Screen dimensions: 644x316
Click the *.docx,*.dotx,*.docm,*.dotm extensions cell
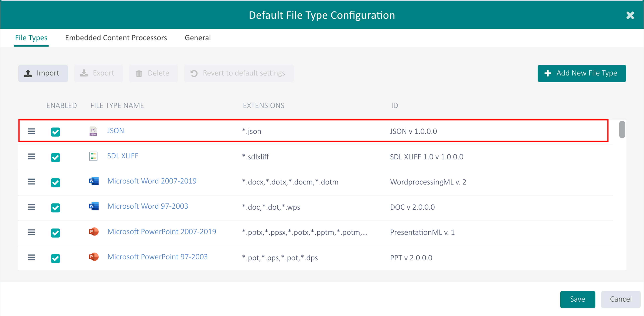click(x=290, y=182)
